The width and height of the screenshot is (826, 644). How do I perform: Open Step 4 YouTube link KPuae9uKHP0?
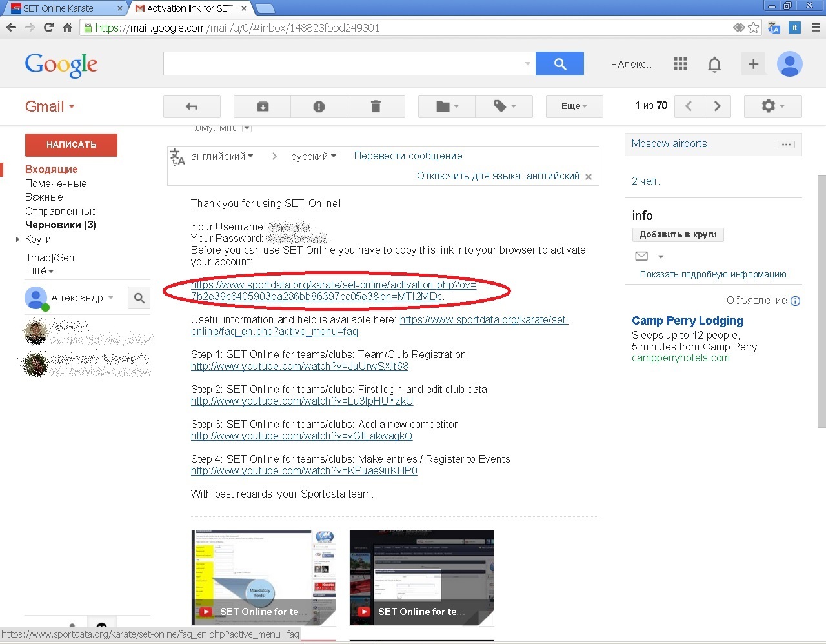[x=304, y=470]
